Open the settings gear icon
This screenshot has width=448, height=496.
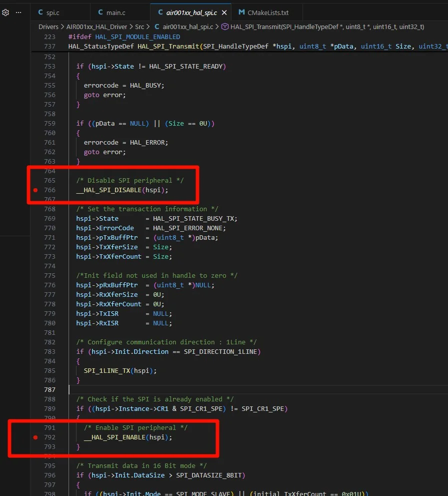click(5, 13)
